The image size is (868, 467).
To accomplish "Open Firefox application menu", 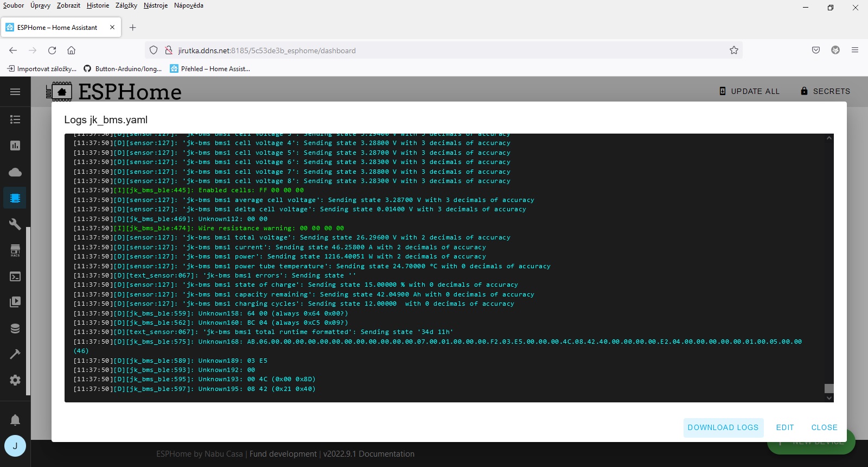I will (855, 51).
